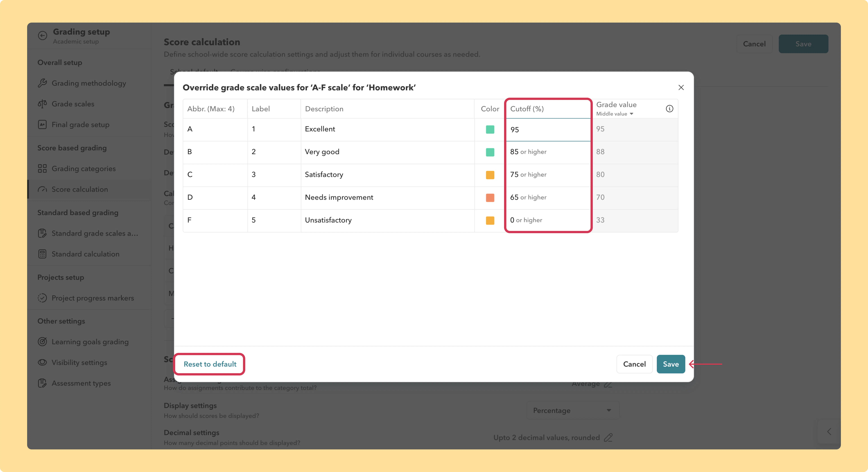The width and height of the screenshot is (868, 472).
Task: Pick color swatch for grade F
Action: (490, 220)
